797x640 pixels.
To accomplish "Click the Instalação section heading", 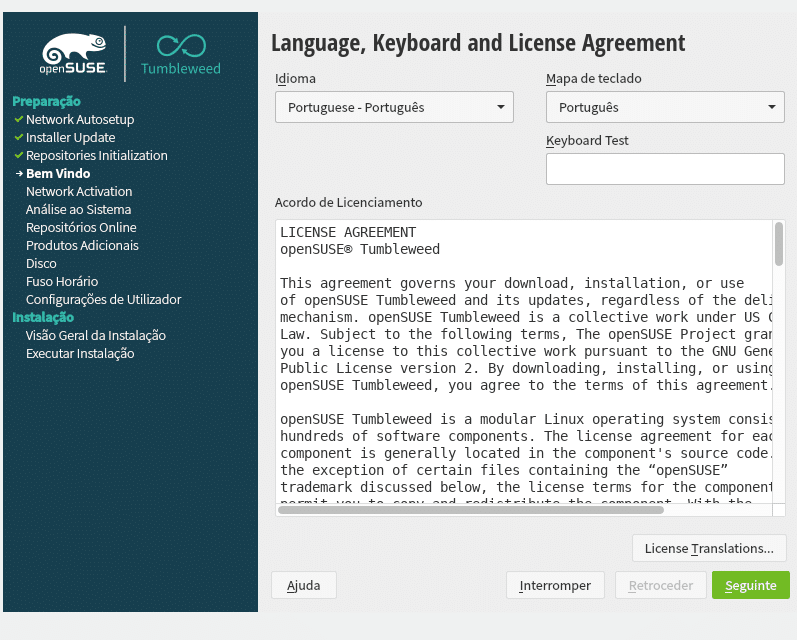I will pyautogui.click(x=43, y=317).
